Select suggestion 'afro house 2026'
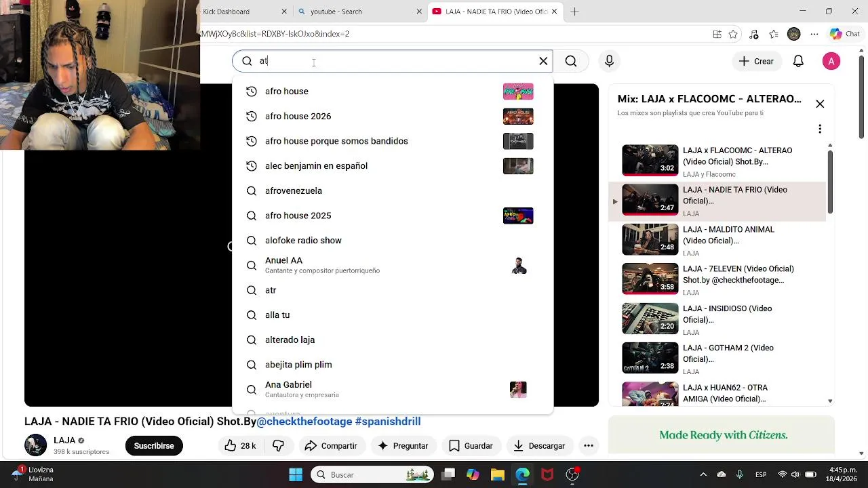 (393, 117)
